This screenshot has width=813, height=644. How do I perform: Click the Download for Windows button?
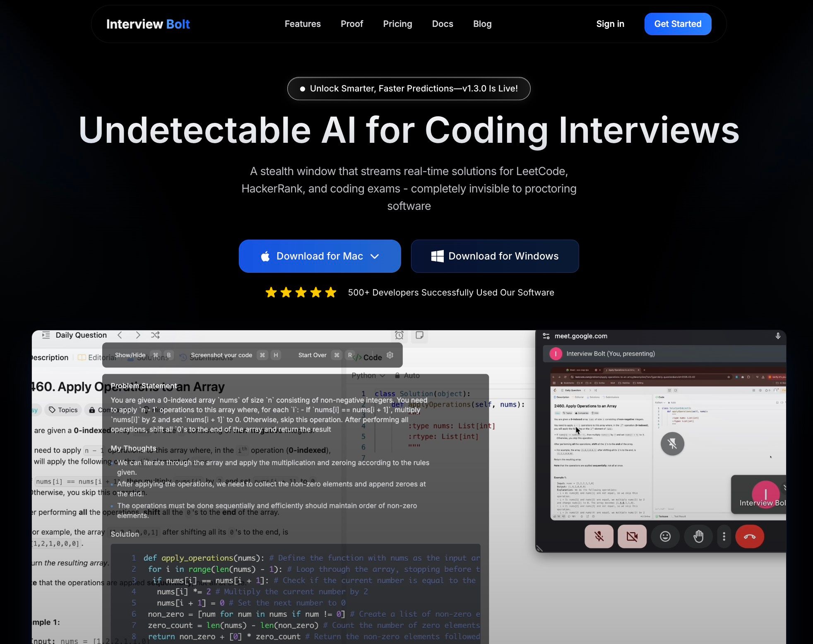(495, 256)
